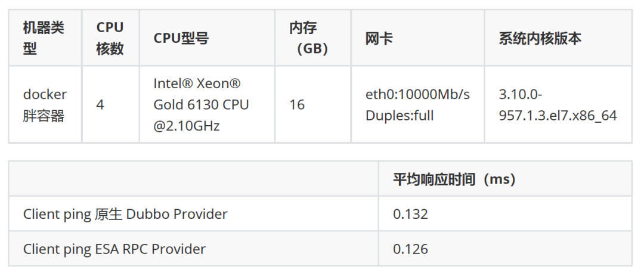
Task: Select the CPU核数 header cell
Action: click(110, 38)
